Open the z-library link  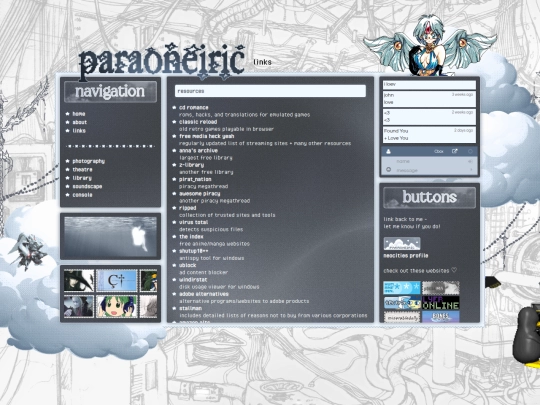tap(191, 165)
